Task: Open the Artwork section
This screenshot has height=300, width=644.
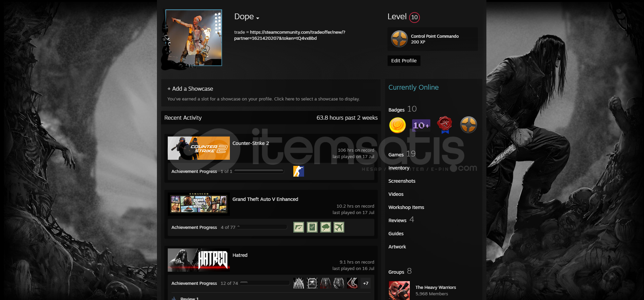Action: pyautogui.click(x=397, y=247)
